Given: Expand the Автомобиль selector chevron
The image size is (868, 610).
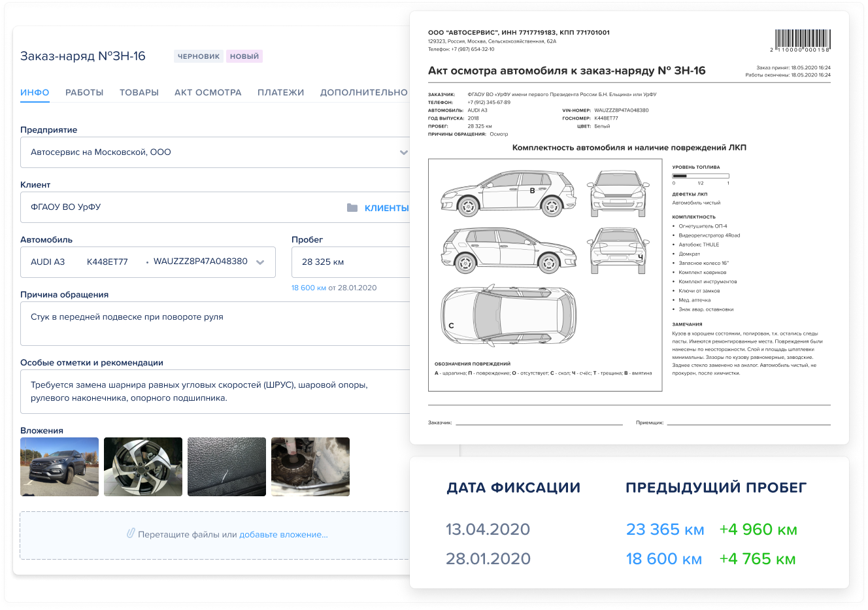Looking at the screenshot, I should click(x=260, y=262).
